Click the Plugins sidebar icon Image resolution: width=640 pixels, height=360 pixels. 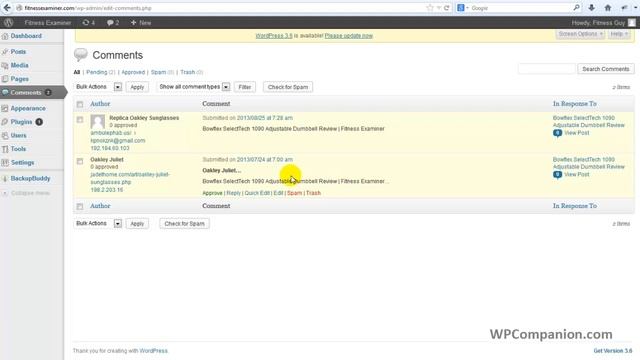click(5, 122)
